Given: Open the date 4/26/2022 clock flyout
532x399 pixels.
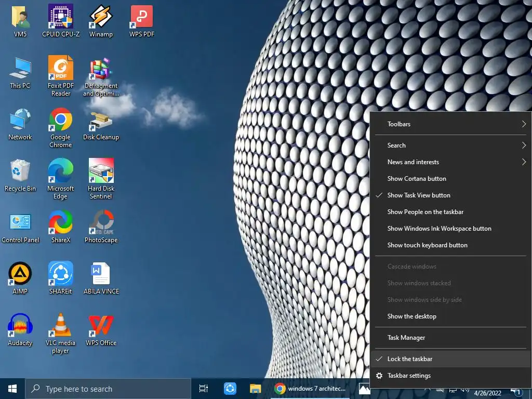Looking at the screenshot, I should point(487,393).
